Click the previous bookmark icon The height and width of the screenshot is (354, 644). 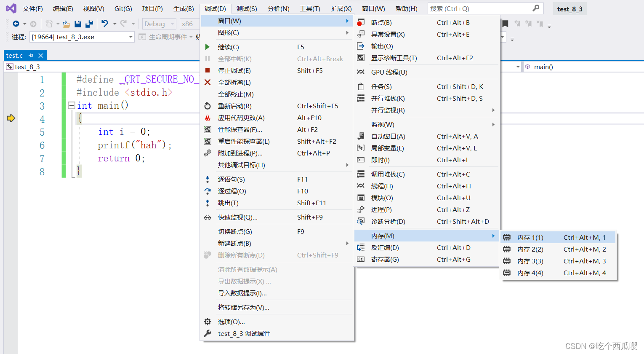[518, 24]
